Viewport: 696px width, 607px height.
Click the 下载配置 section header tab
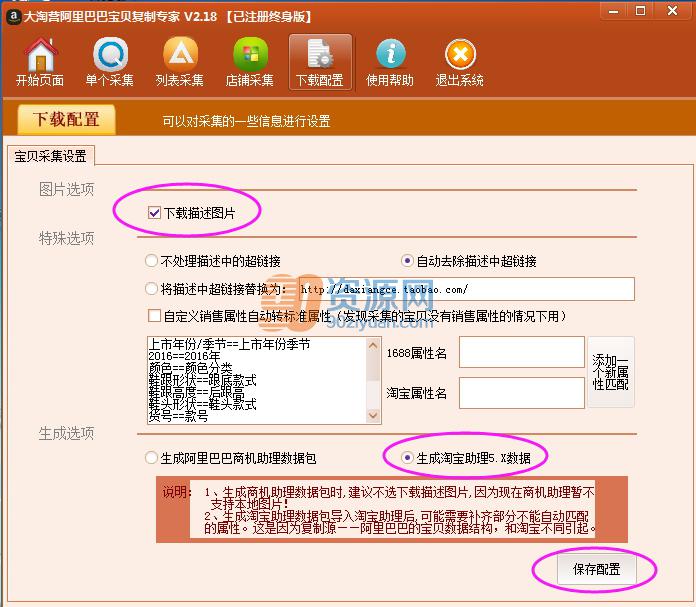(x=66, y=119)
